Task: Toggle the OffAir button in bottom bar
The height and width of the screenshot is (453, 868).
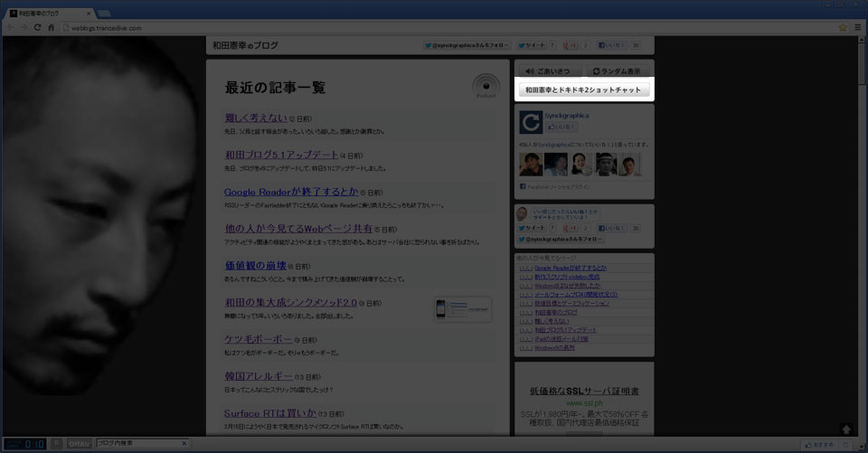Action: pos(80,444)
